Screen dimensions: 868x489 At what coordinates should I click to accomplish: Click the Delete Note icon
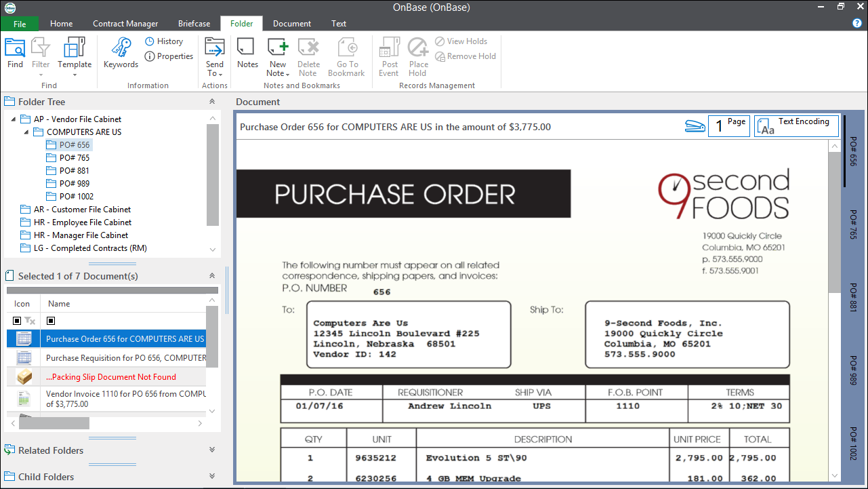pos(308,47)
